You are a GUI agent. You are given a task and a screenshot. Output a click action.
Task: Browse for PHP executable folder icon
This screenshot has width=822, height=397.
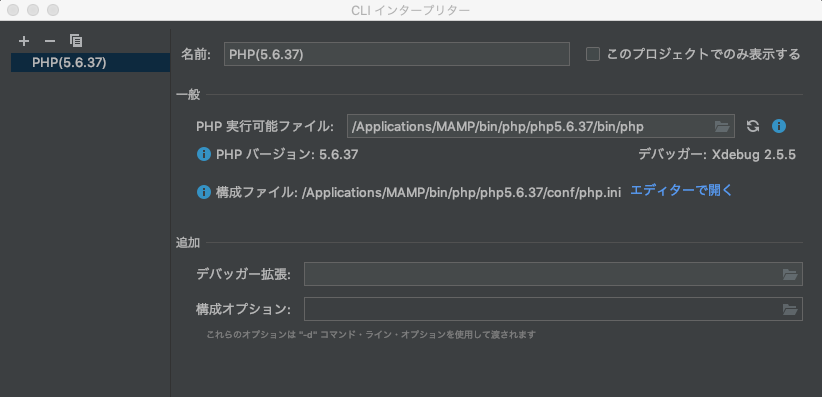722,126
